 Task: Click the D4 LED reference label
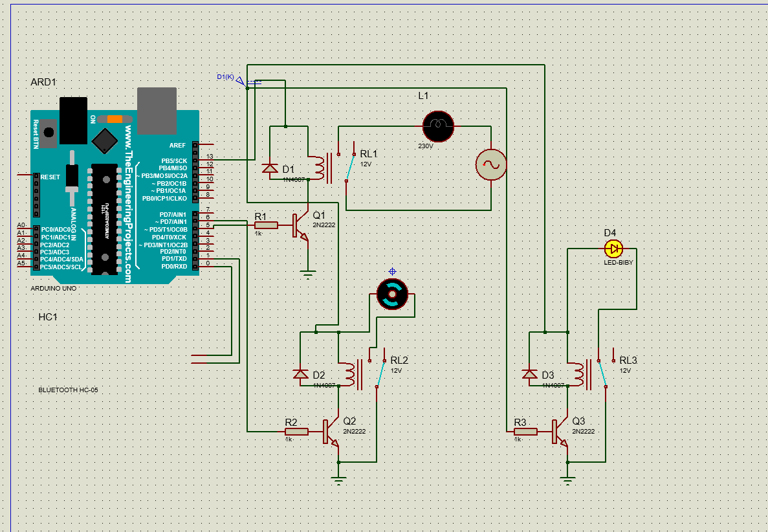click(609, 233)
